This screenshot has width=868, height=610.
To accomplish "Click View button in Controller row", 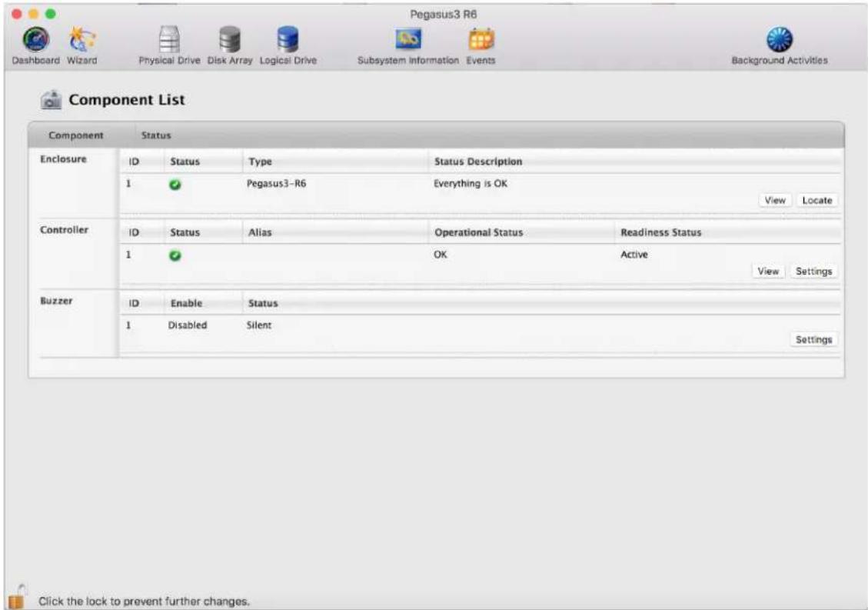I will click(x=768, y=272).
